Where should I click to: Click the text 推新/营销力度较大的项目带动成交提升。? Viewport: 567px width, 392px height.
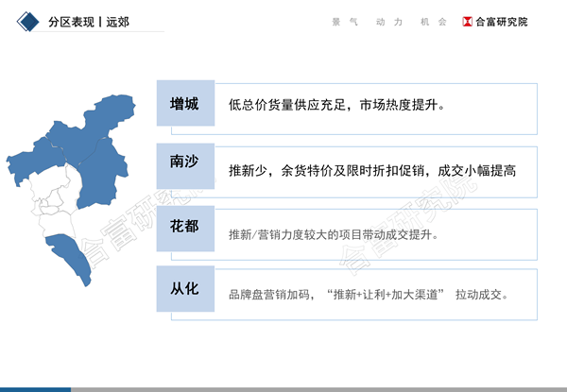[334, 235]
